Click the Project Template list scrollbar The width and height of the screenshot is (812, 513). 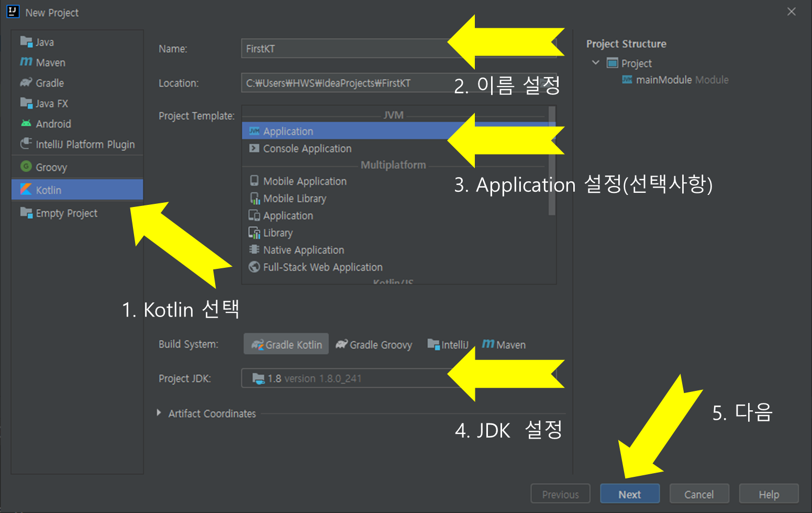552,161
